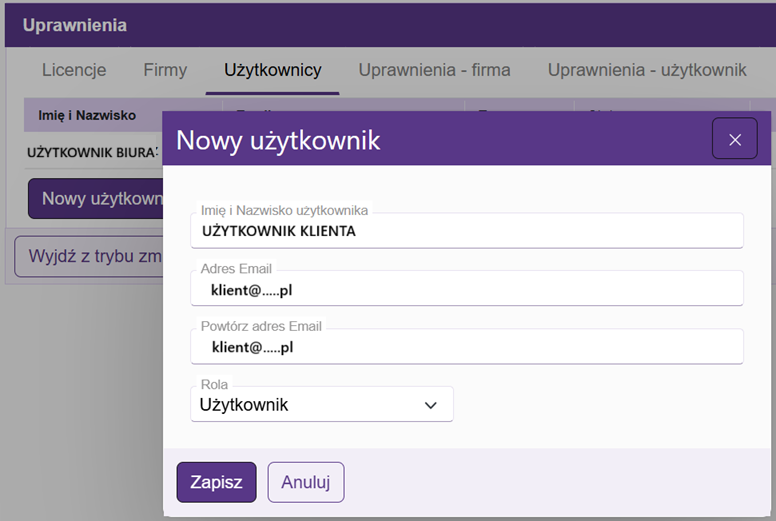The width and height of the screenshot is (776, 521).
Task: Click the Rola field label
Action: [214, 385]
